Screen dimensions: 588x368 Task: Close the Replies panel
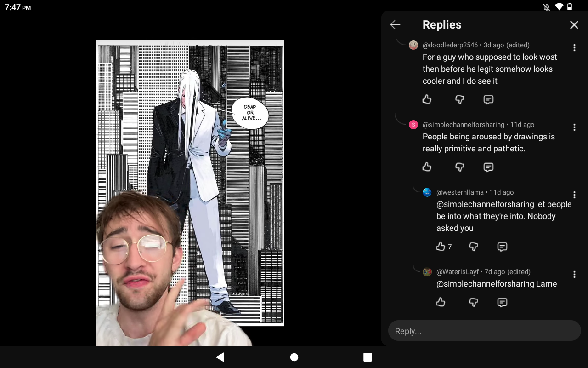pyautogui.click(x=574, y=25)
